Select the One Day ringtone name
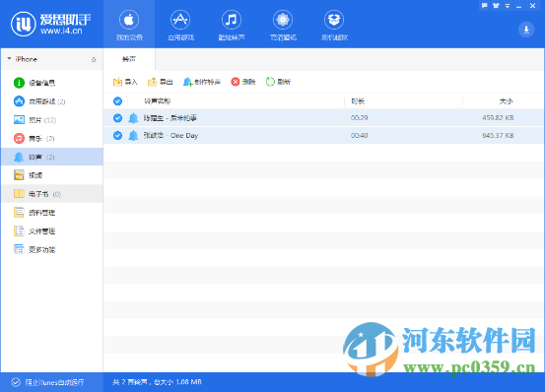This screenshot has width=545, height=392. (170, 135)
